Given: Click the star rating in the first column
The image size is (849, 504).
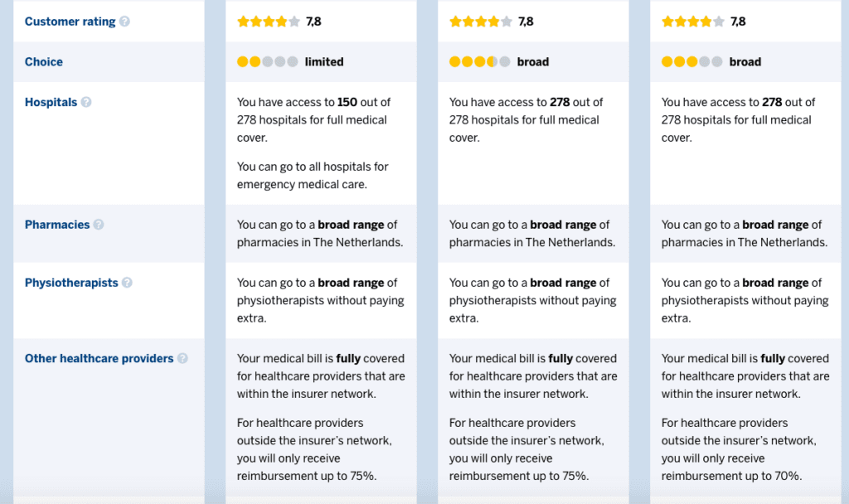Looking at the screenshot, I should click(269, 21).
